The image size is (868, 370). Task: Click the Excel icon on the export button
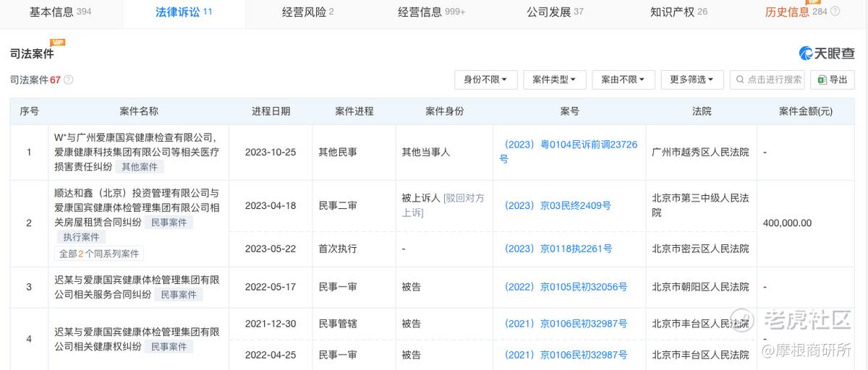point(822,79)
